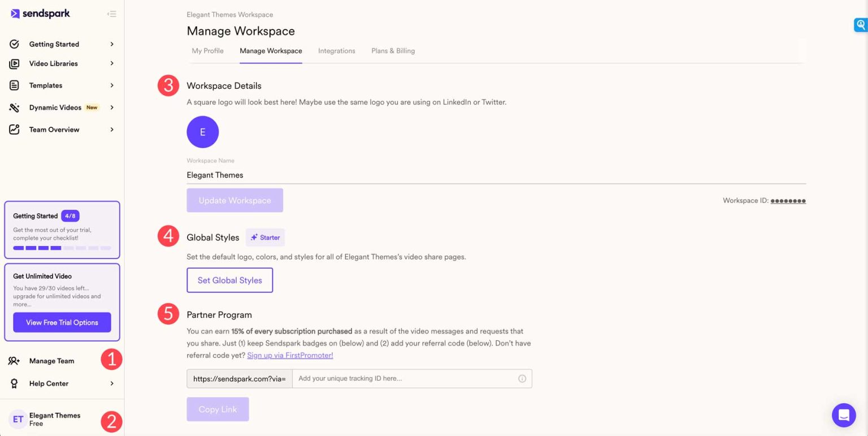The height and width of the screenshot is (436, 868).
Task: Open Video Libraries in the sidebar
Action: pos(54,63)
